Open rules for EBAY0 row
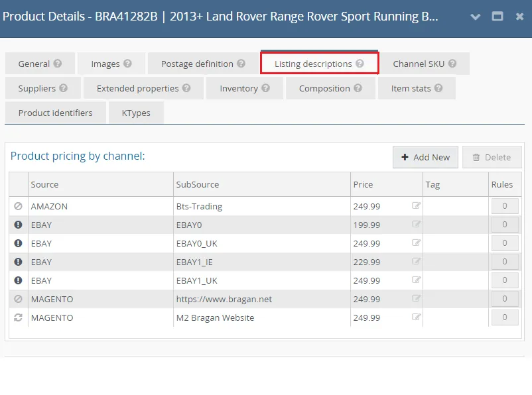532x395 pixels. 505,225
